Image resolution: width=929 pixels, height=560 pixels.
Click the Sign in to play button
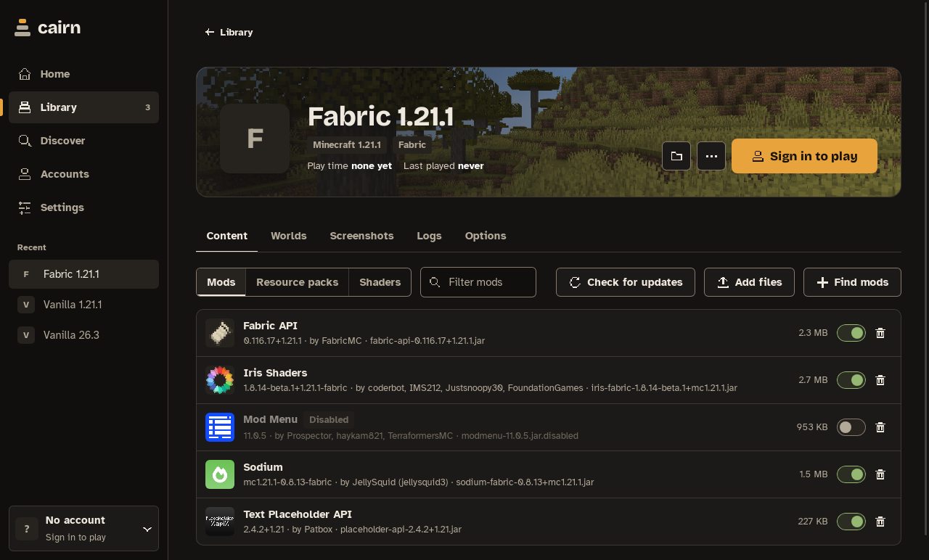(x=804, y=156)
